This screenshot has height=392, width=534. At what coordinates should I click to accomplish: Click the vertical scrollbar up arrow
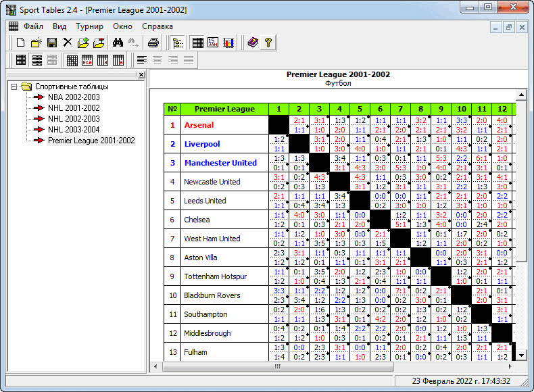coord(521,95)
